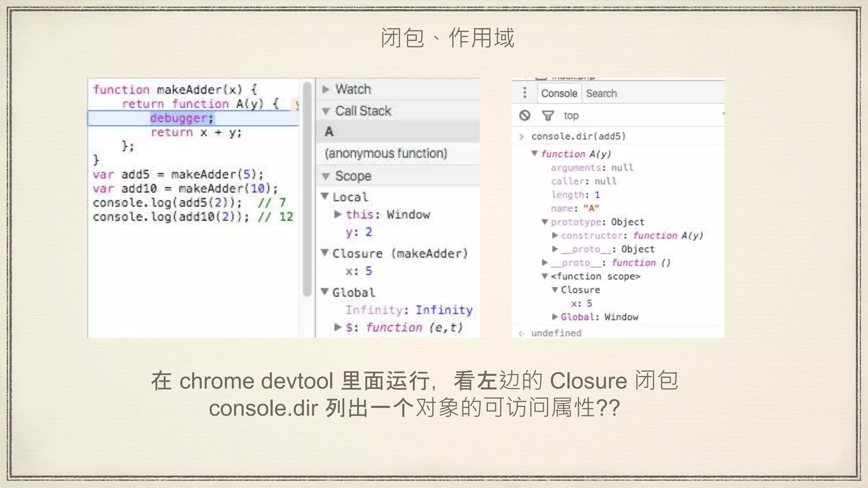Screen dimensions: 868x488
Task: Expand __proto__: Object node
Action: 555,249
